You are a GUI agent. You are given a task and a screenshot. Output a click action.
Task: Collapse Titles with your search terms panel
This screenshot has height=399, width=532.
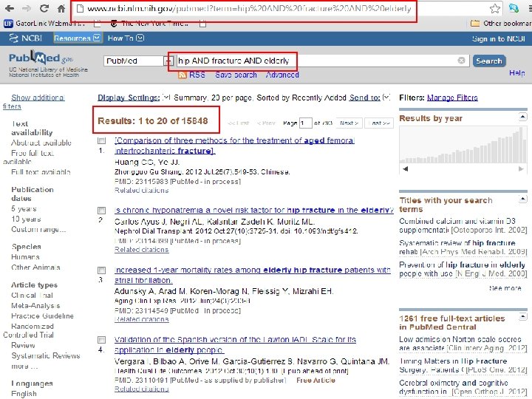tap(523, 199)
